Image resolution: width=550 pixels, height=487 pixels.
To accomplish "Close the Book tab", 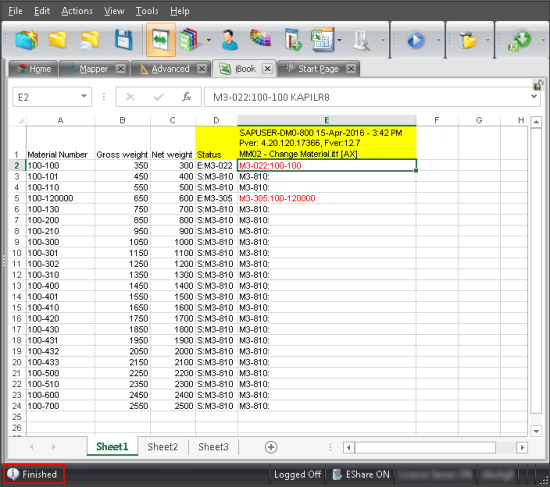I will (x=267, y=68).
